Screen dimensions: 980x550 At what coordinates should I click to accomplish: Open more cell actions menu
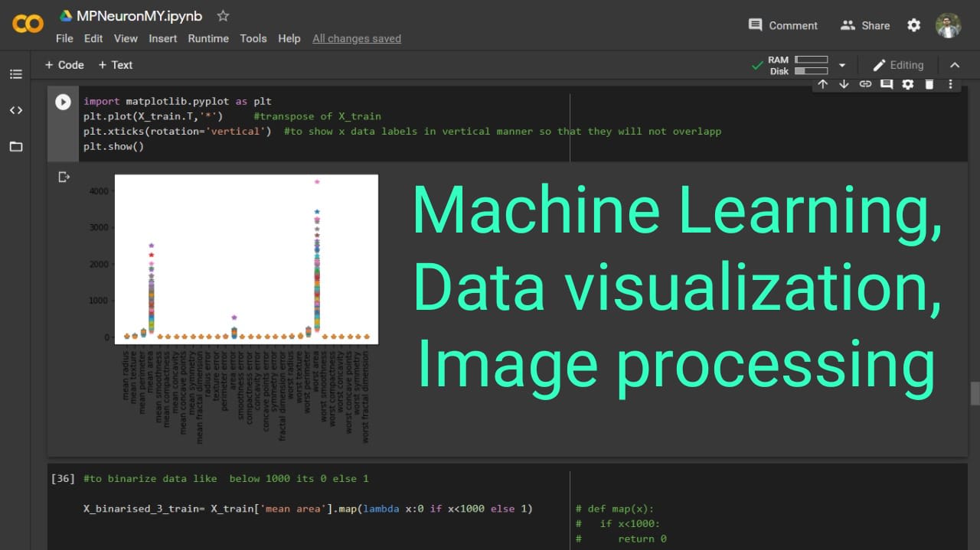951,84
